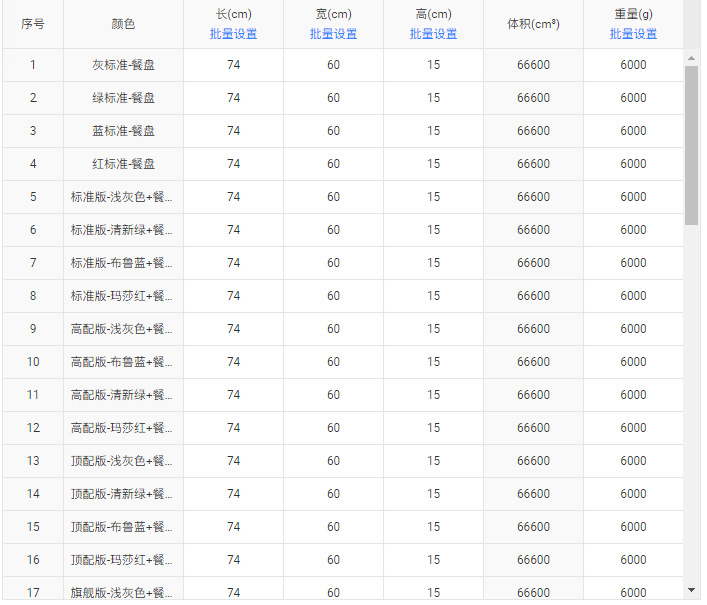
Task: Click the vertical scrollbar thumb
Action: coord(691,145)
